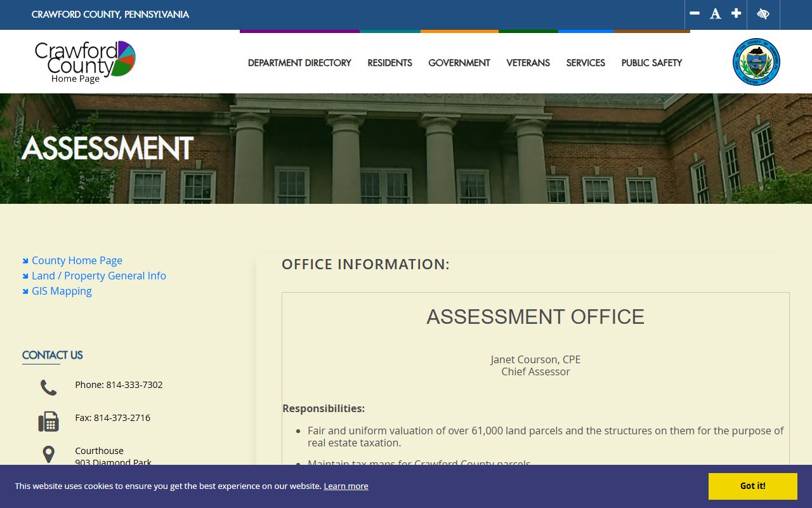Open the Department Directory menu

(299, 63)
